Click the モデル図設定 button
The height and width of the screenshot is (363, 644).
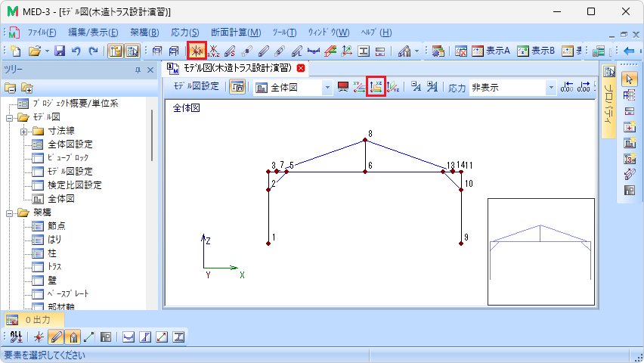(197, 87)
